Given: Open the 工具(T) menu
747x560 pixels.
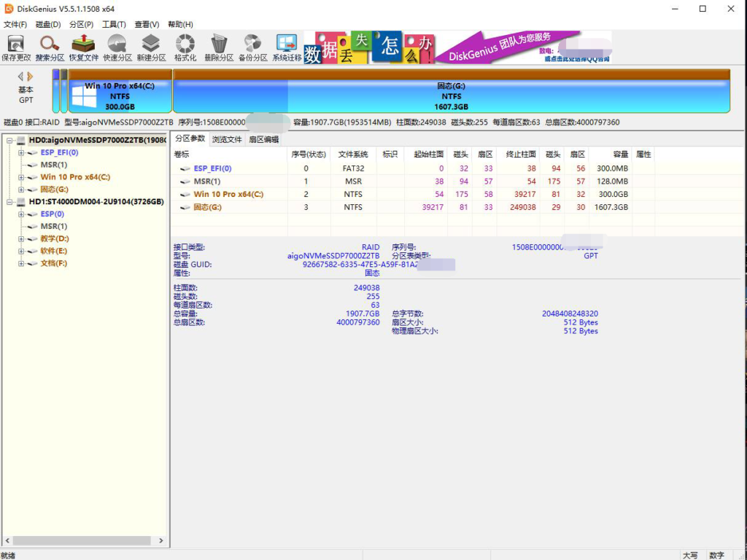Looking at the screenshot, I should 114,24.
